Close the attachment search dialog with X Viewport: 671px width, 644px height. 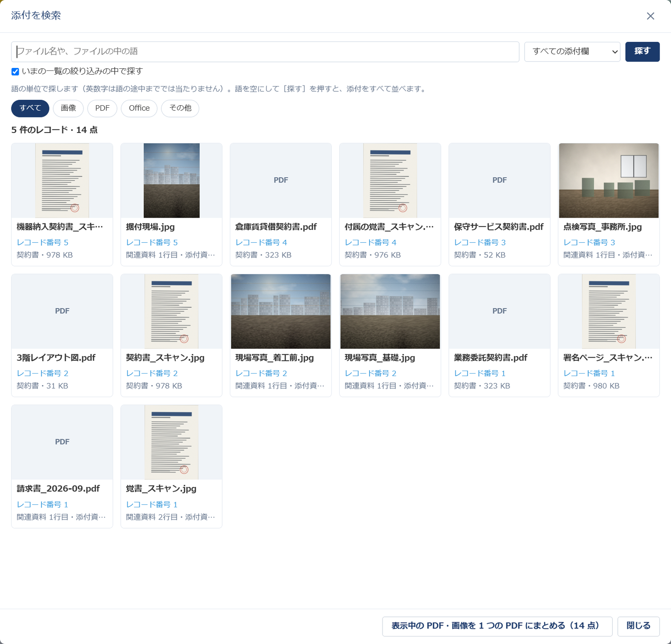point(650,16)
